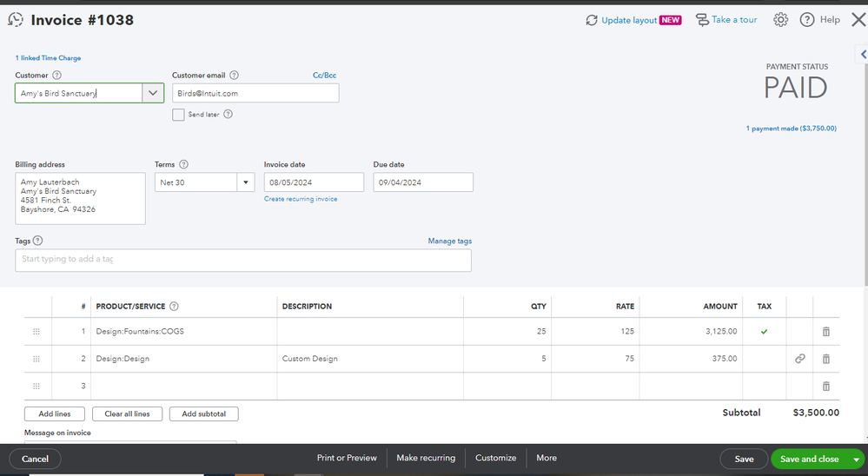
Task: Show the Terms help tooltip icon
Action: point(184,164)
